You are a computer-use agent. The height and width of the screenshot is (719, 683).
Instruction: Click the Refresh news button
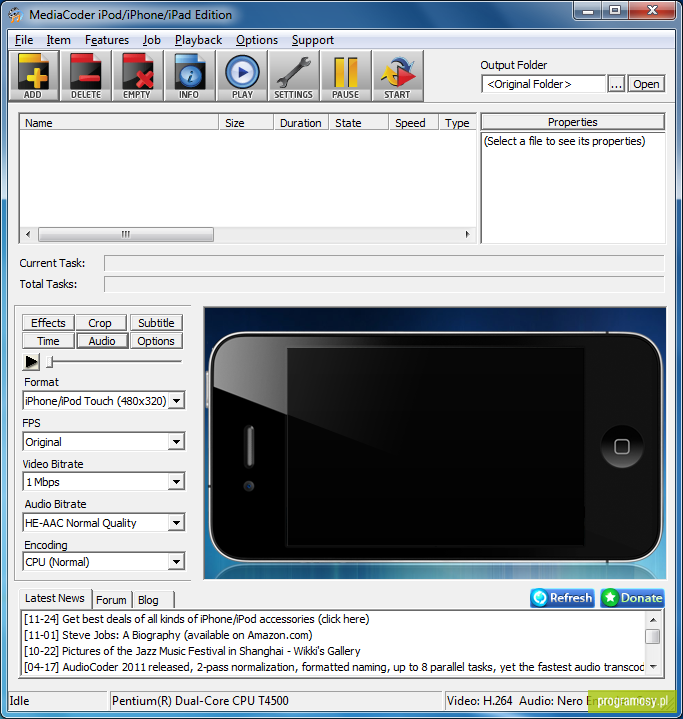click(x=562, y=598)
